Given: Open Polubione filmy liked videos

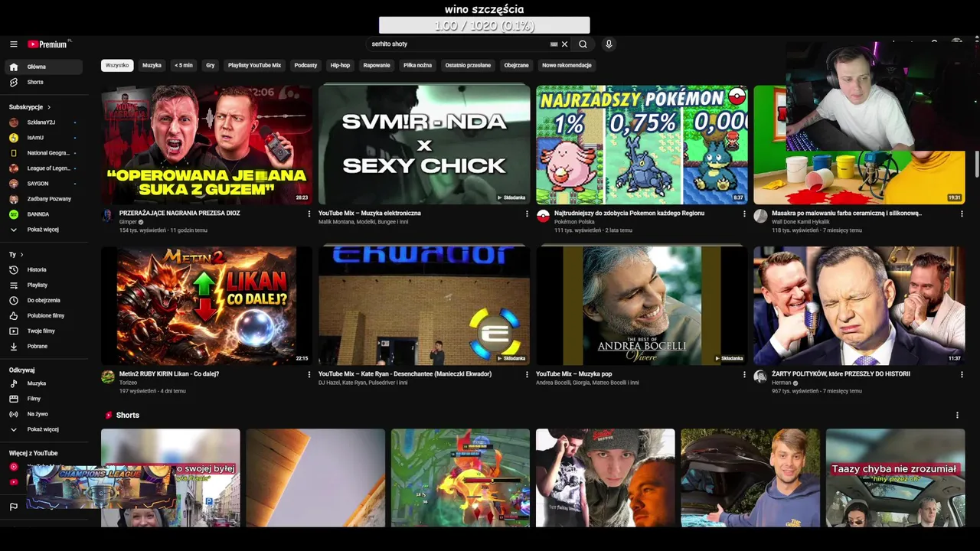Looking at the screenshot, I should (45, 315).
